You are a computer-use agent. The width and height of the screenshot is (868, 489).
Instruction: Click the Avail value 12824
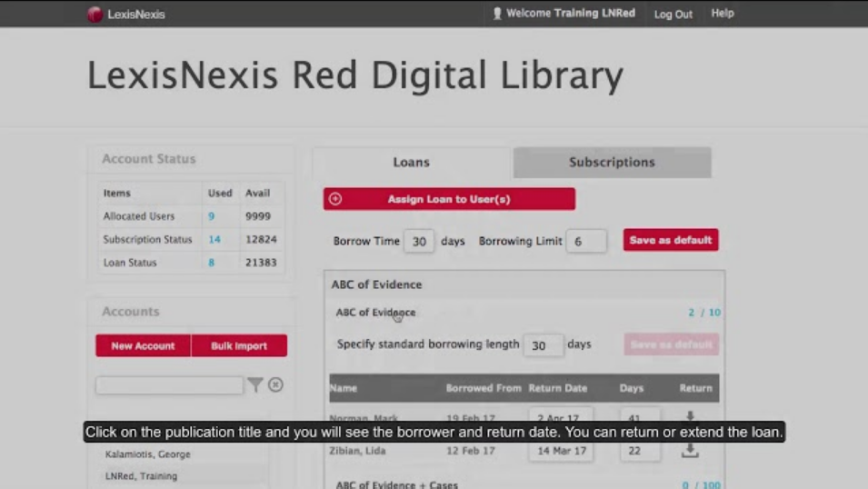point(261,239)
